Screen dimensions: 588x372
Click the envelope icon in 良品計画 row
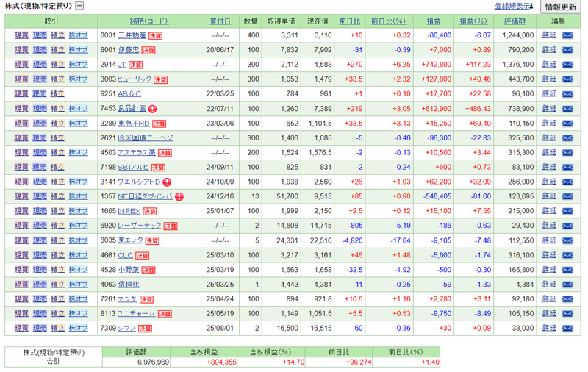click(567, 109)
